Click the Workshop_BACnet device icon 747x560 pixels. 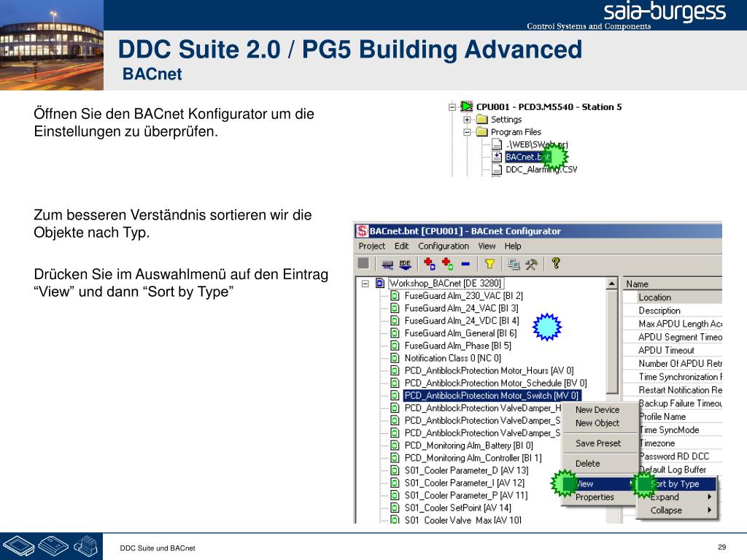tap(380, 284)
